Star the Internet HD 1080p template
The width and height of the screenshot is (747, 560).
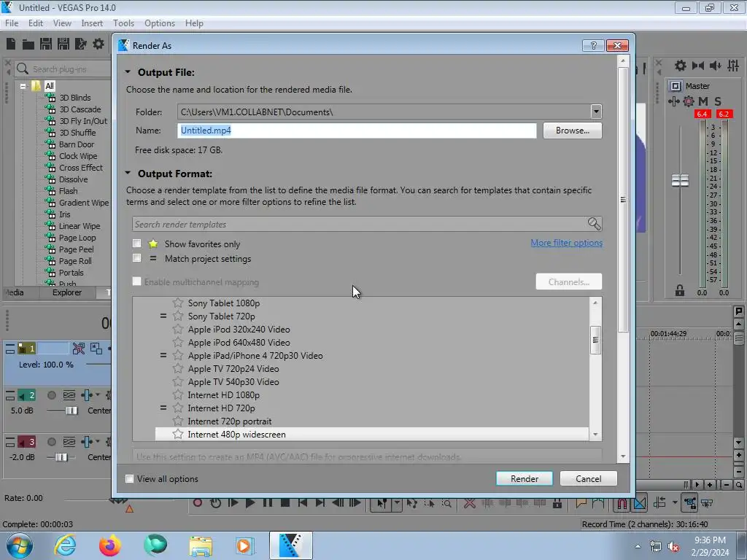[x=178, y=394]
